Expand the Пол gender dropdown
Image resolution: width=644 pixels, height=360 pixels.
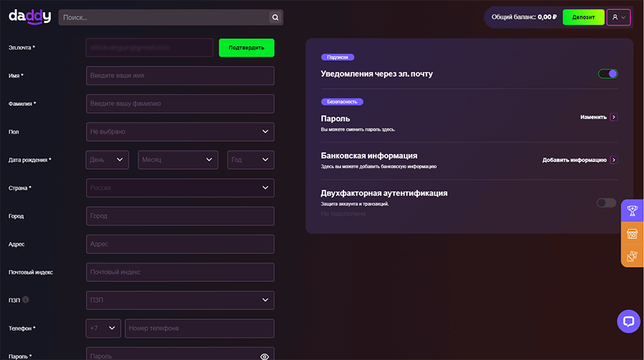pos(180,132)
